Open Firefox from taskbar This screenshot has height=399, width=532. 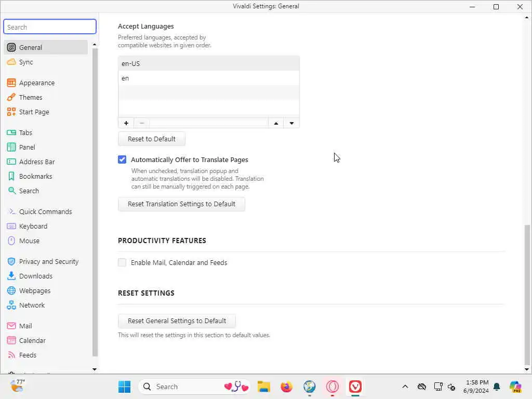pyautogui.click(x=287, y=387)
